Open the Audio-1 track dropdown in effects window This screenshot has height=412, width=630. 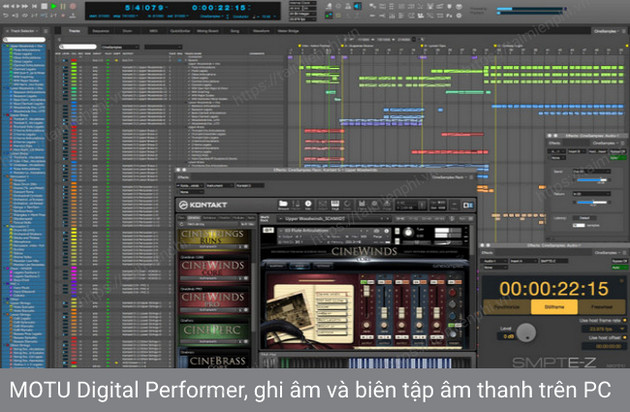click(x=494, y=261)
